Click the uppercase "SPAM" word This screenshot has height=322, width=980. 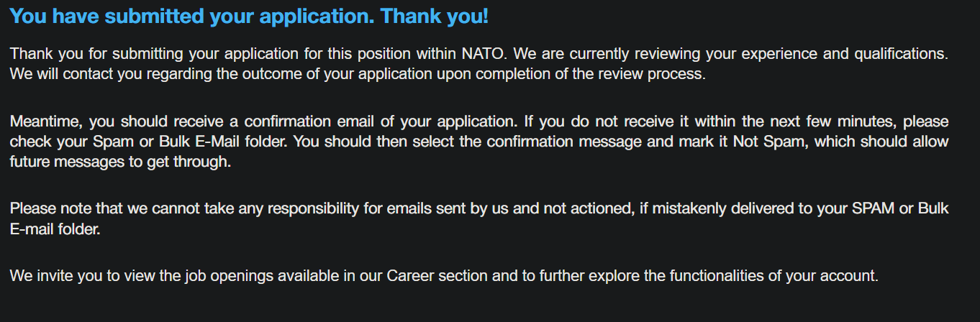coord(874,209)
